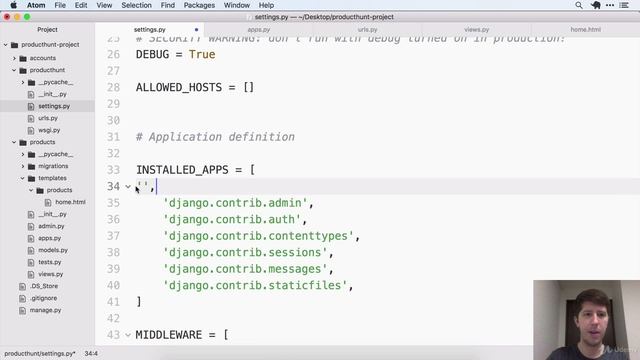
Task: Collapse the products app folder chevron
Action: coord(14,142)
